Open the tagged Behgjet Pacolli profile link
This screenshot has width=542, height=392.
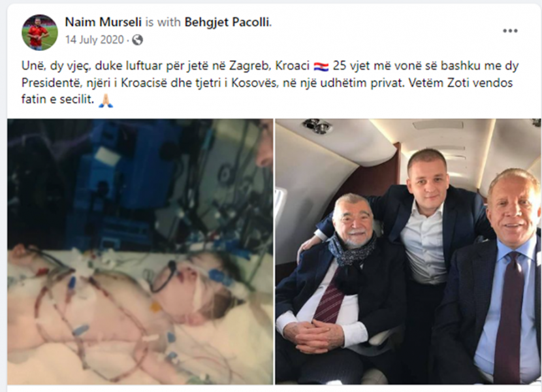pos(227,22)
